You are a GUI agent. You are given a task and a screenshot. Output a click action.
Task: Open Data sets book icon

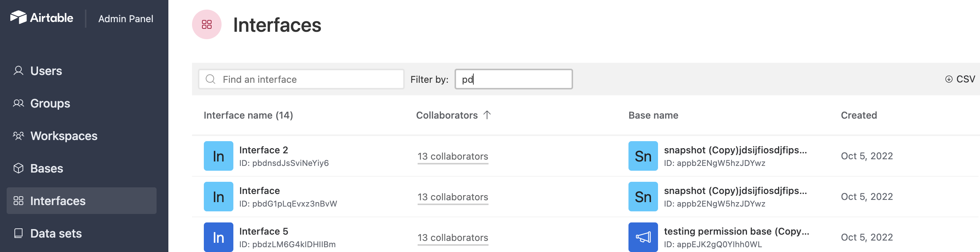pyautogui.click(x=18, y=233)
